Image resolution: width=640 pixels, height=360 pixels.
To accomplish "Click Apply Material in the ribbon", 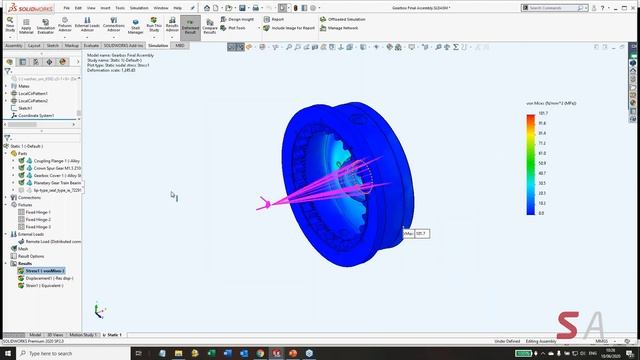I will (x=26, y=26).
